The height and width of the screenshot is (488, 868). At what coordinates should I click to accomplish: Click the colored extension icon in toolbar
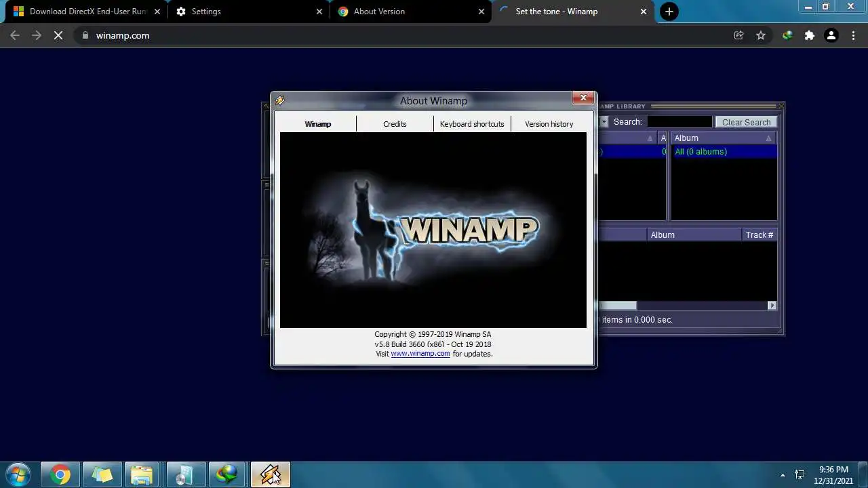coord(787,35)
